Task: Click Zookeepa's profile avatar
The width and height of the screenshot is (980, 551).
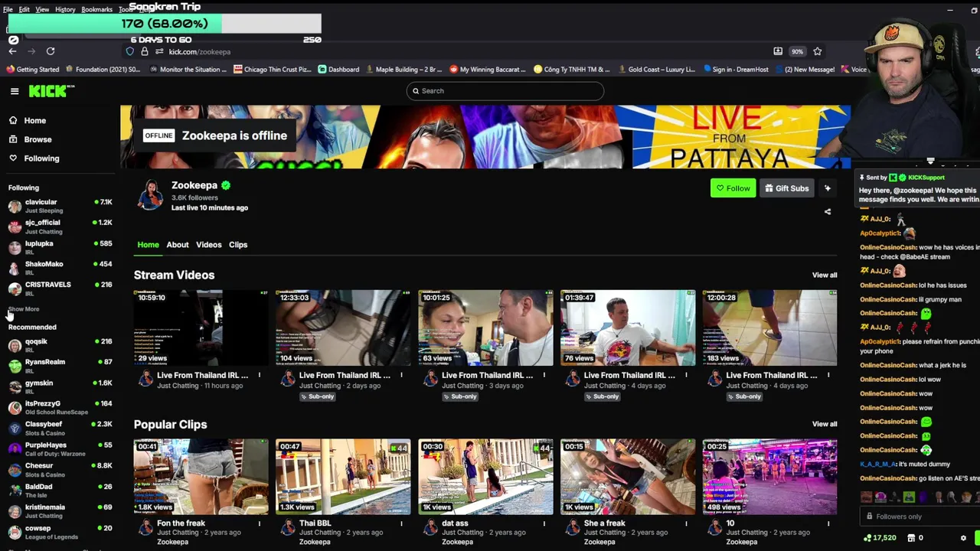Action: click(150, 196)
